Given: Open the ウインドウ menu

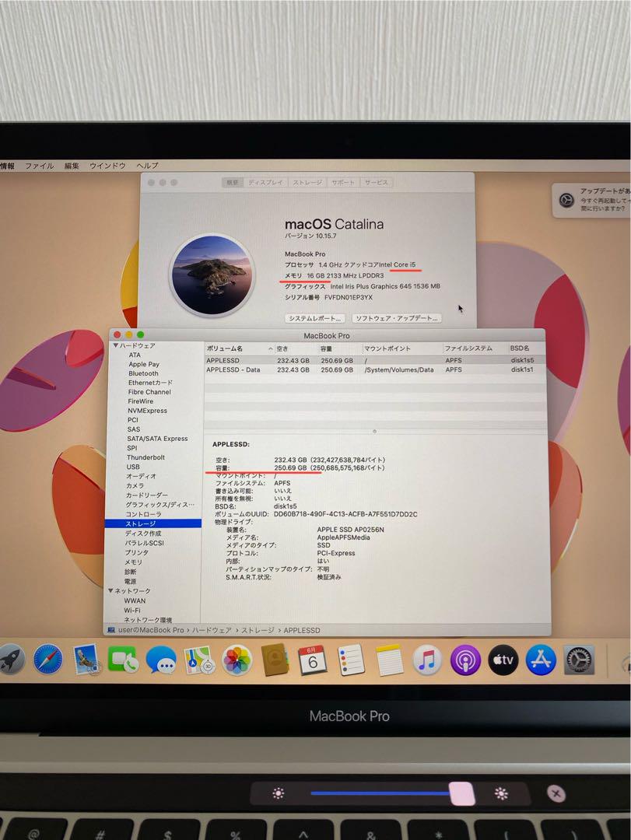Looking at the screenshot, I should point(107,166).
